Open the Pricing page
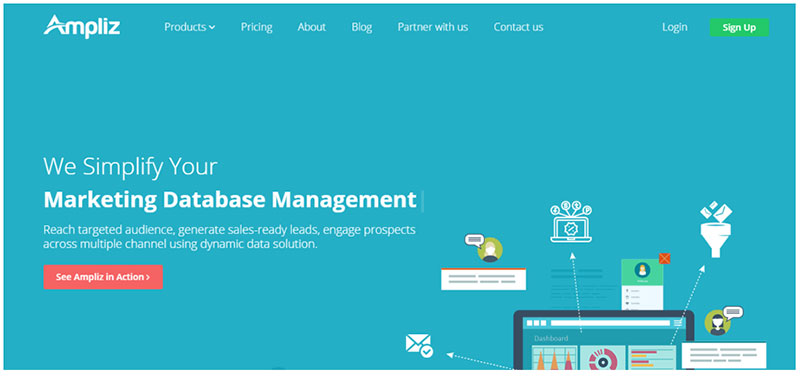Image resolution: width=800 pixels, height=376 pixels. pos(257,27)
